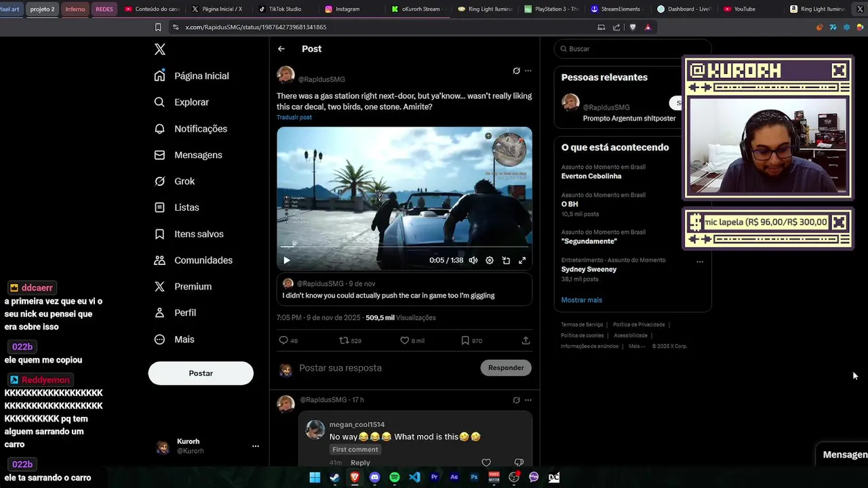This screenshot has width=868, height=488.
Task: Open more options on the 17 h reply
Action: [x=528, y=400]
